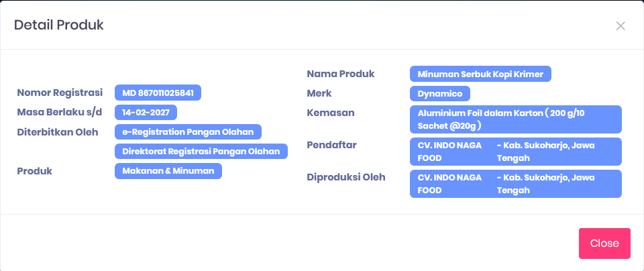
Task: Click the Diproduksi Oleh company badge
Action: (x=515, y=184)
